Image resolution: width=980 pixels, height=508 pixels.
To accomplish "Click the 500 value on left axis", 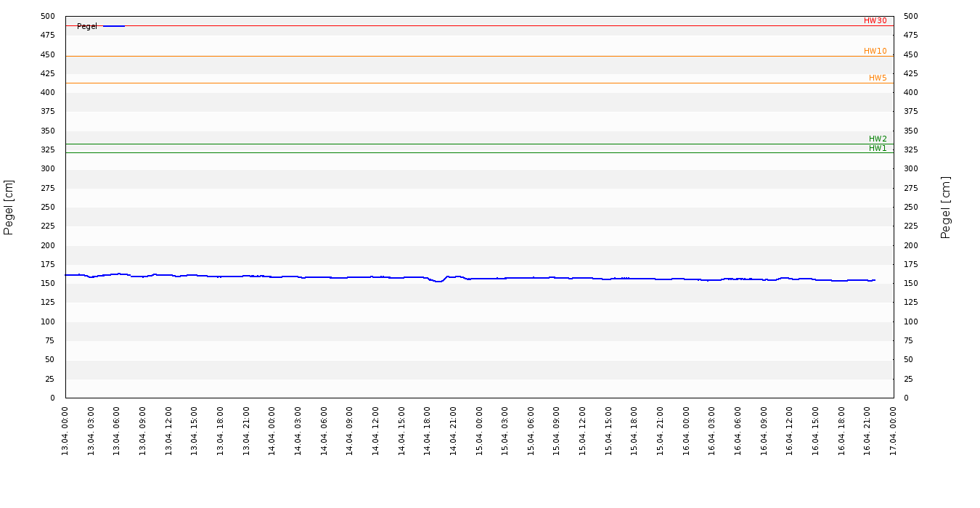I will [x=48, y=17].
